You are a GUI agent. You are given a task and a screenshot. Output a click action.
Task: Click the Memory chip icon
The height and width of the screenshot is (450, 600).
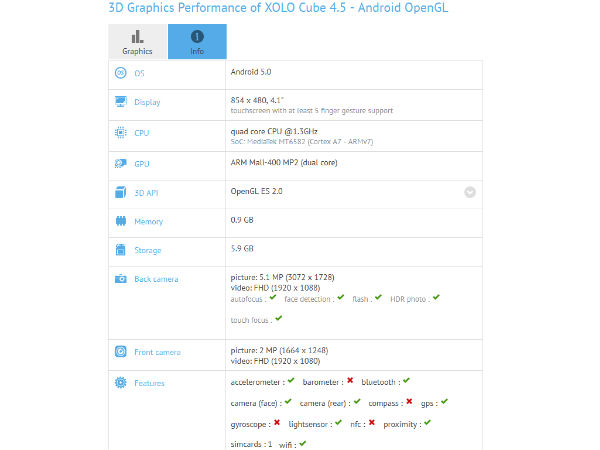click(x=121, y=221)
